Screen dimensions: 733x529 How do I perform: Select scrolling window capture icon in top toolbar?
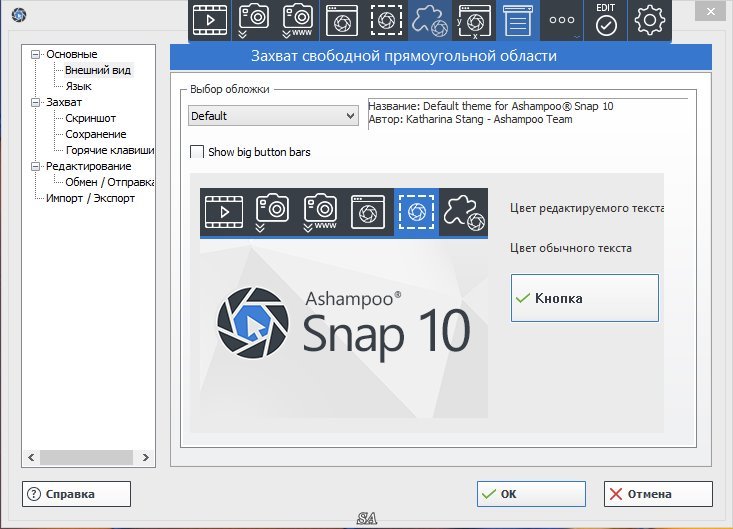coord(253,20)
